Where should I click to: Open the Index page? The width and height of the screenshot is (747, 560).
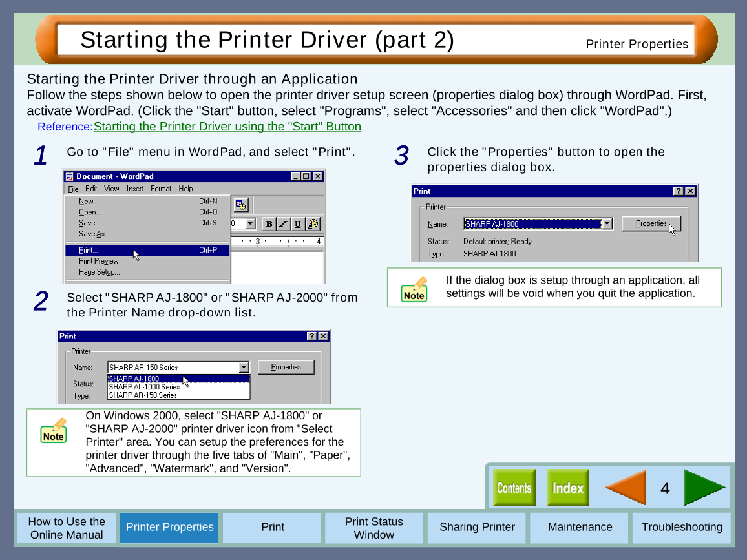pyautogui.click(x=568, y=488)
